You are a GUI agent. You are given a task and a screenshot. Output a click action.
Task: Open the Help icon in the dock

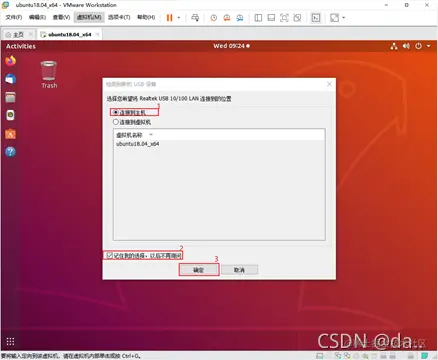[x=11, y=152]
